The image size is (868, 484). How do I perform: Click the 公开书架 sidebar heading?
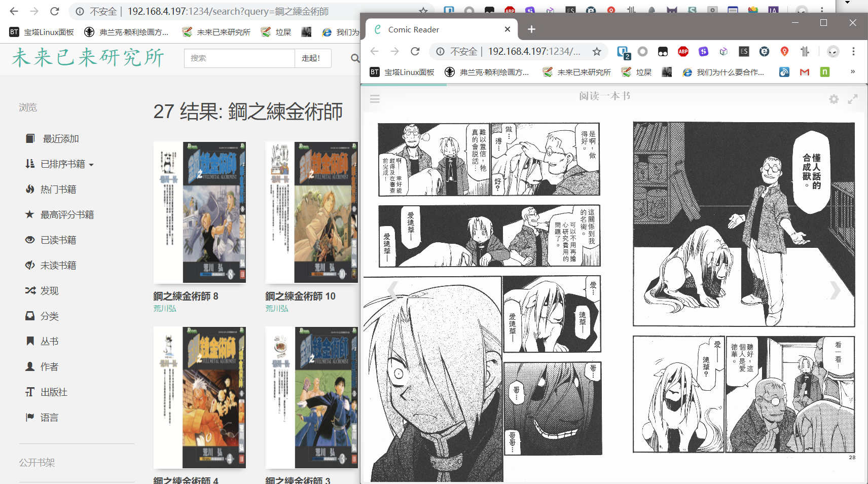[x=37, y=463]
